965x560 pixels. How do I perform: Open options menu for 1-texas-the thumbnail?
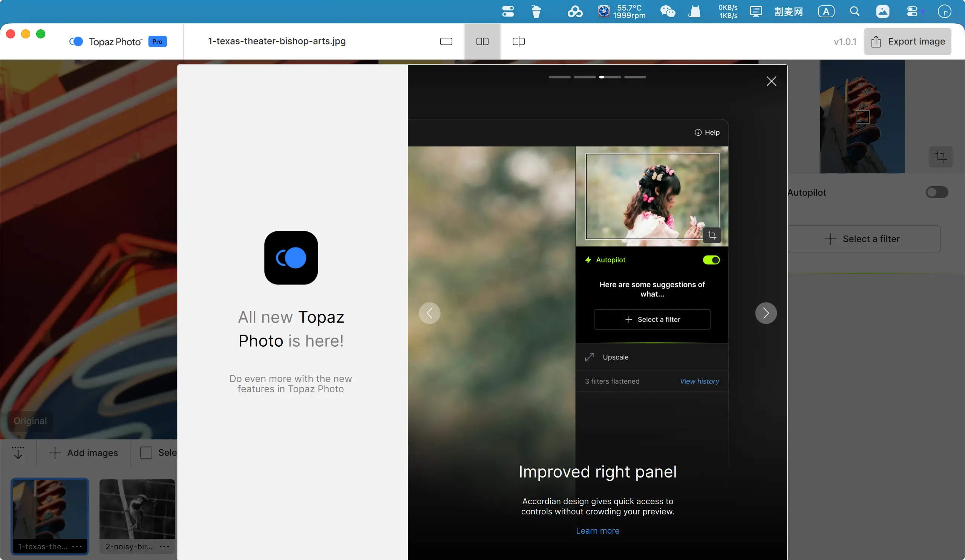click(x=77, y=546)
